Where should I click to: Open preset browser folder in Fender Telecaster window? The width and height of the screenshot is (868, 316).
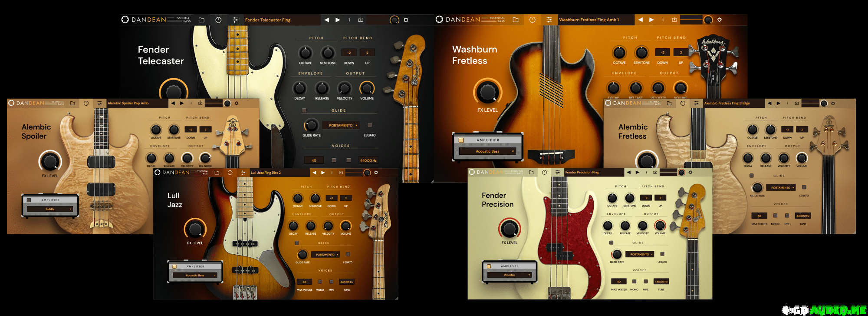tap(201, 20)
